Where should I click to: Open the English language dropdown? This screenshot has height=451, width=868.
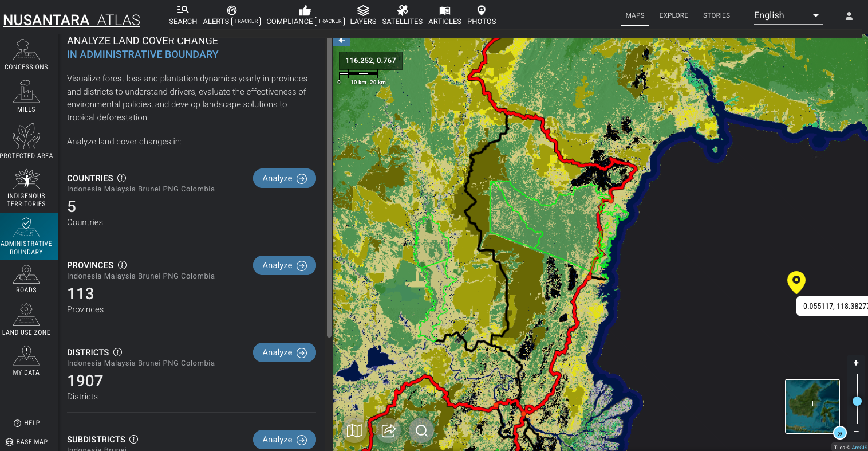coord(787,15)
